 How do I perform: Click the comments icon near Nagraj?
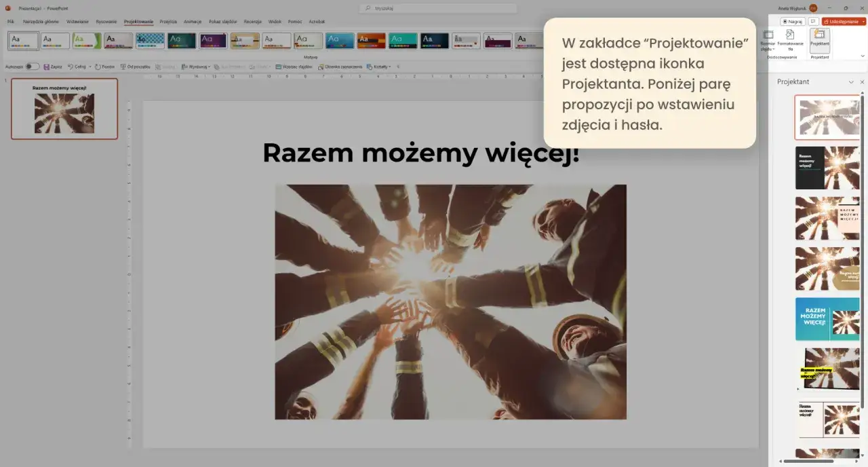pyautogui.click(x=813, y=21)
